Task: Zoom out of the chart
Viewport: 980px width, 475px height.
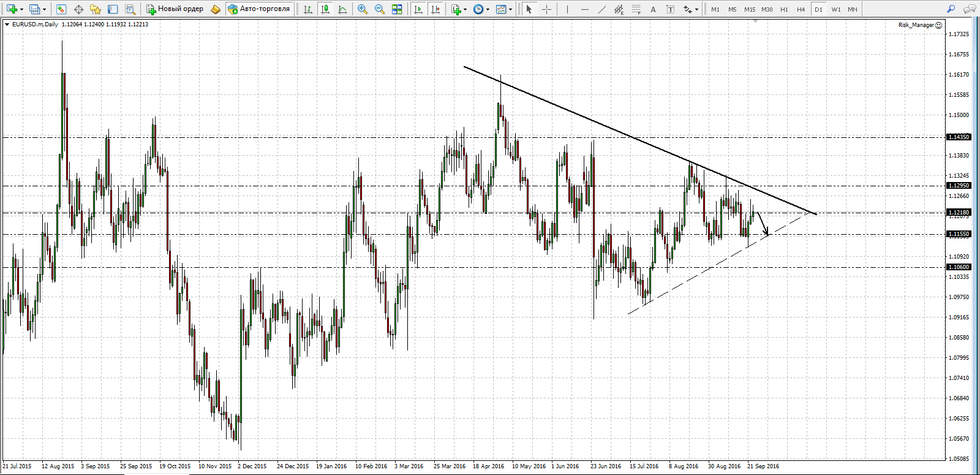Action: (380, 9)
